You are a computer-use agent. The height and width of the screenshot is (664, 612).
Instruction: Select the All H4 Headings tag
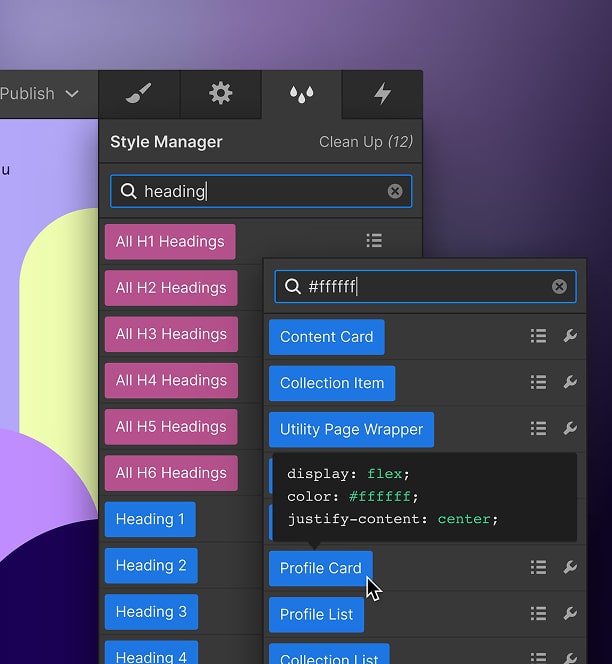click(171, 380)
